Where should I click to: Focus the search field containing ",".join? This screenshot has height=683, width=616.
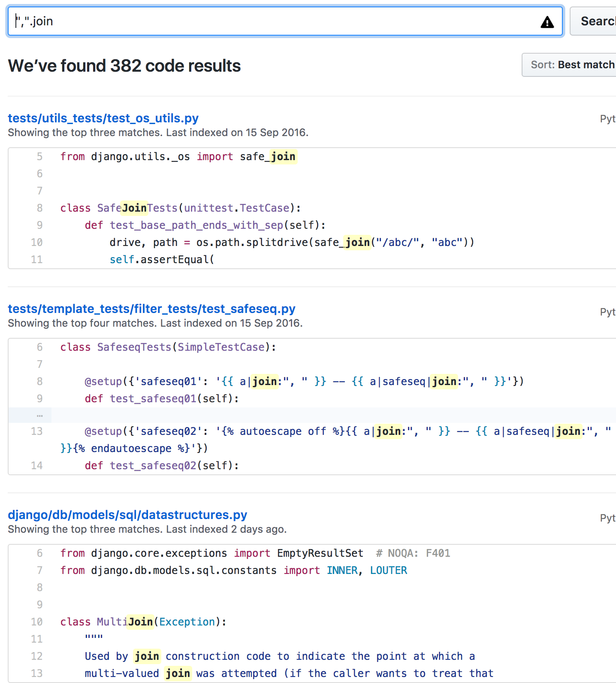(x=285, y=21)
